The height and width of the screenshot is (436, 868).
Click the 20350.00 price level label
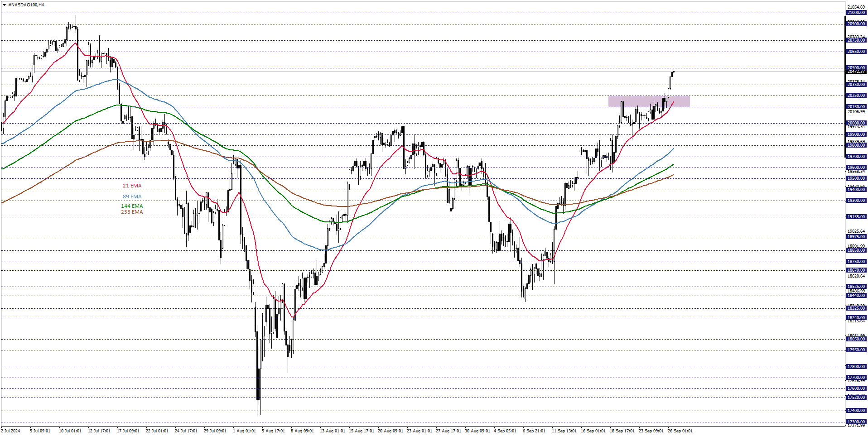[x=856, y=85]
